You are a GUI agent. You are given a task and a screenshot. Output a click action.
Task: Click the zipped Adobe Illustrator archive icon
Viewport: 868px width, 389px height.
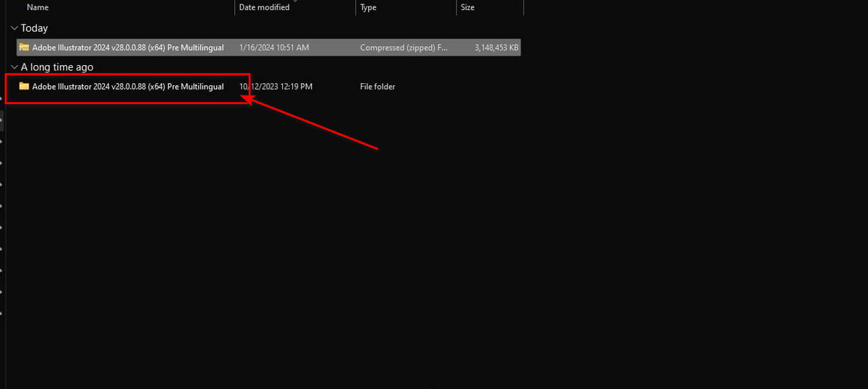tap(25, 48)
